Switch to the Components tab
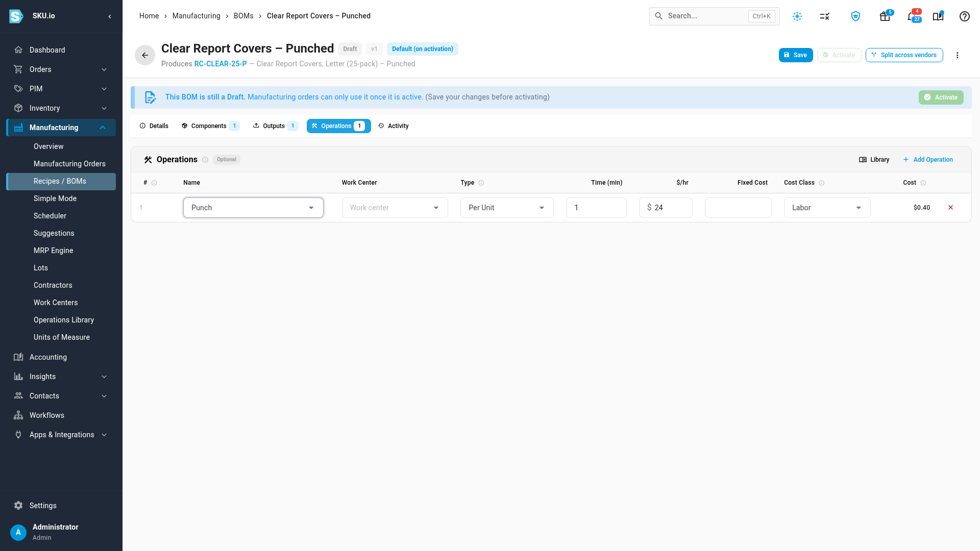The height and width of the screenshot is (551, 980). click(x=210, y=126)
